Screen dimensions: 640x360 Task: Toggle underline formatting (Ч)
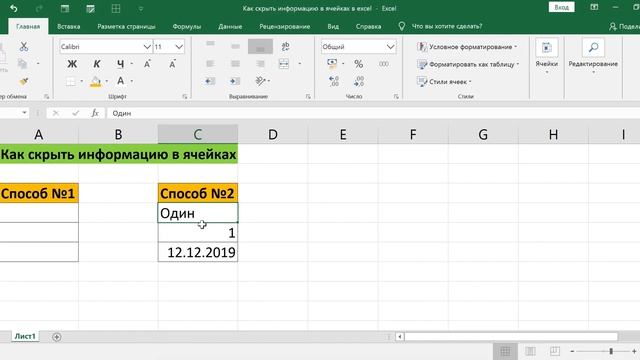(x=120, y=64)
